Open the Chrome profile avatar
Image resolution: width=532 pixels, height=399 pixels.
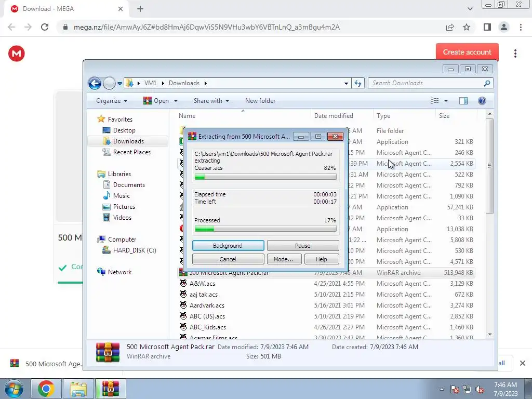(x=504, y=27)
